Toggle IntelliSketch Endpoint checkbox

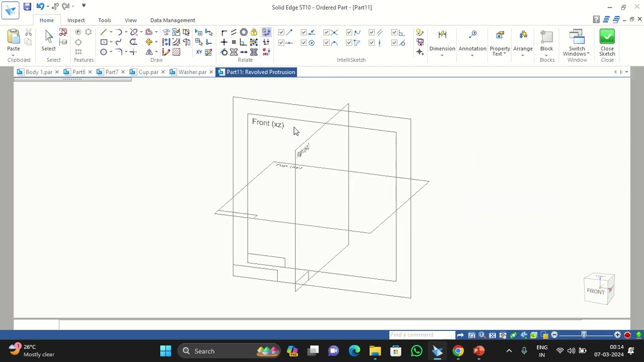point(281,32)
